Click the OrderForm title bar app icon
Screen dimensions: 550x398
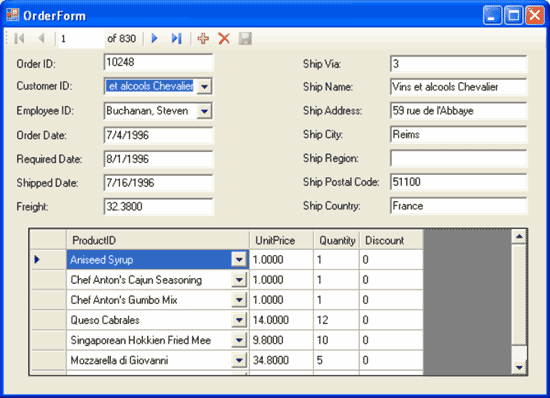pos(13,15)
